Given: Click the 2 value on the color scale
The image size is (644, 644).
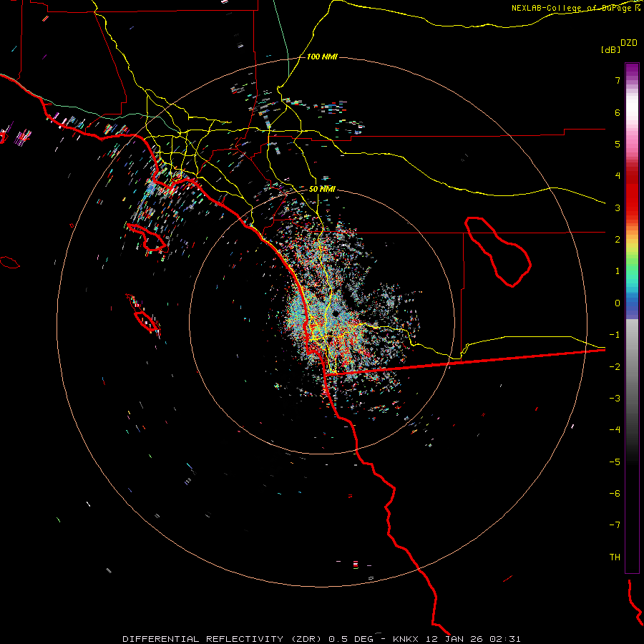Looking at the screenshot, I should [x=618, y=240].
